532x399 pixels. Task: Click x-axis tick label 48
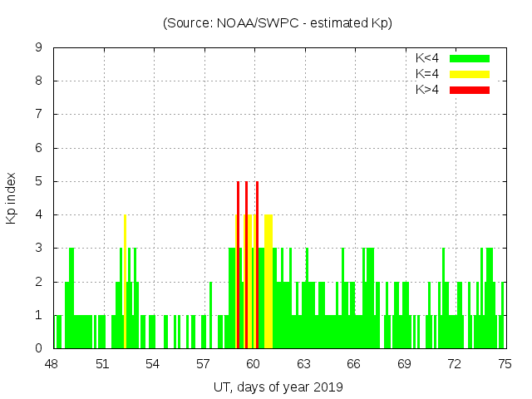[52, 364]
